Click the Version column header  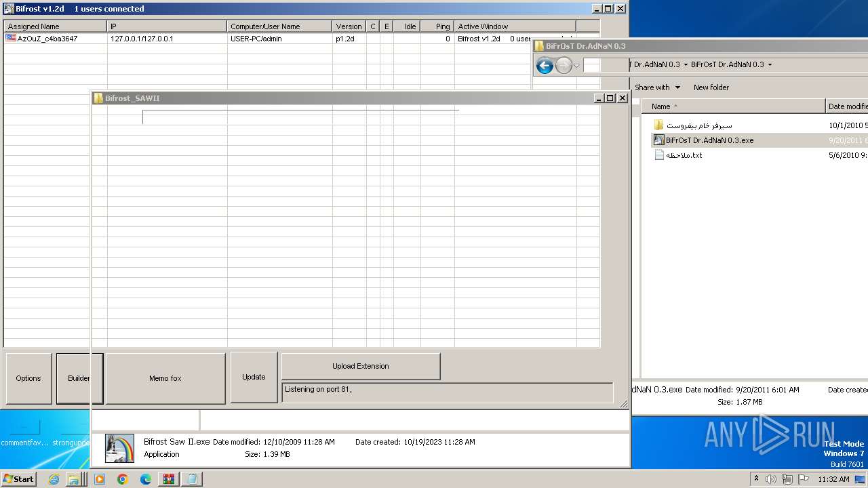(349, 26)
